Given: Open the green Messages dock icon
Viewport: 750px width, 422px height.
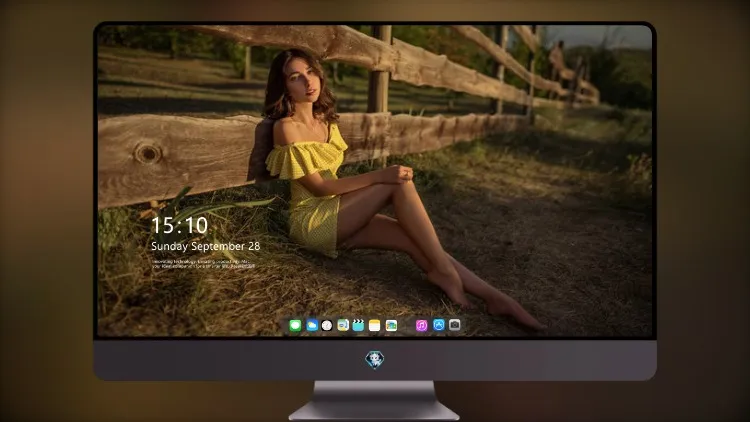Looking at the screenshot, I should coord(295,325).
